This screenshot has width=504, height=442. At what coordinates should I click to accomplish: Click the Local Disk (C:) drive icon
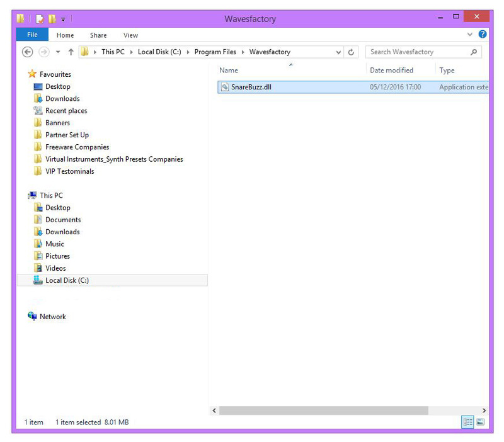point(38,280)
